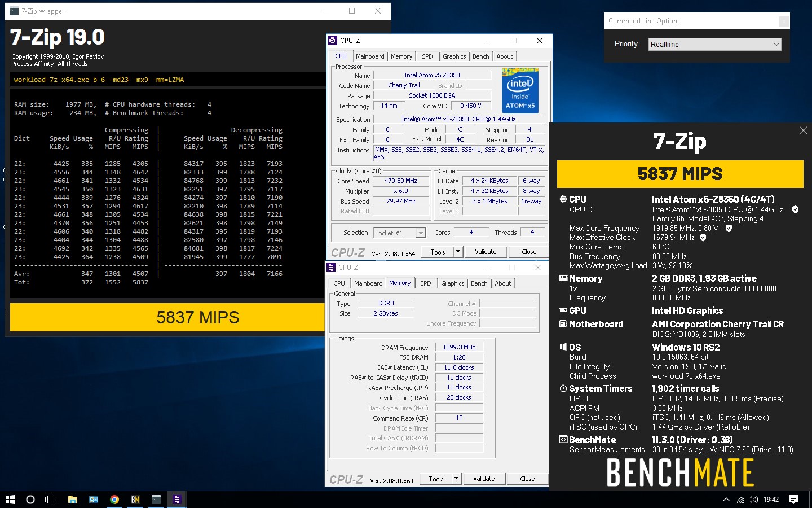This screenshot has width=812, height=508.
Task: Click the workload-7z-x64.exe command line text
Action: [99, 80]
